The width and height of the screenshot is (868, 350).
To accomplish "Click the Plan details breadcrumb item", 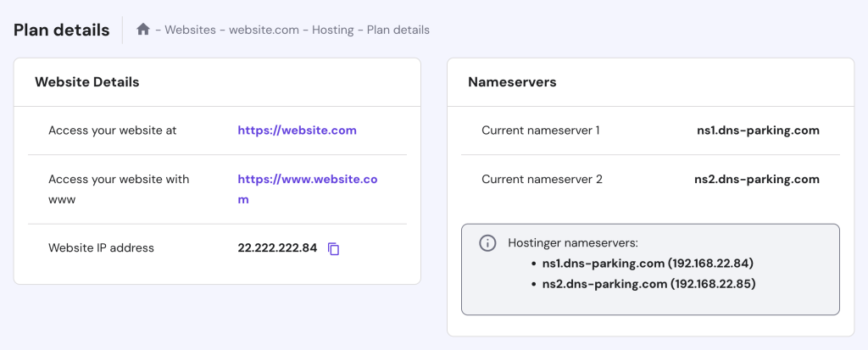I will 398,30.
